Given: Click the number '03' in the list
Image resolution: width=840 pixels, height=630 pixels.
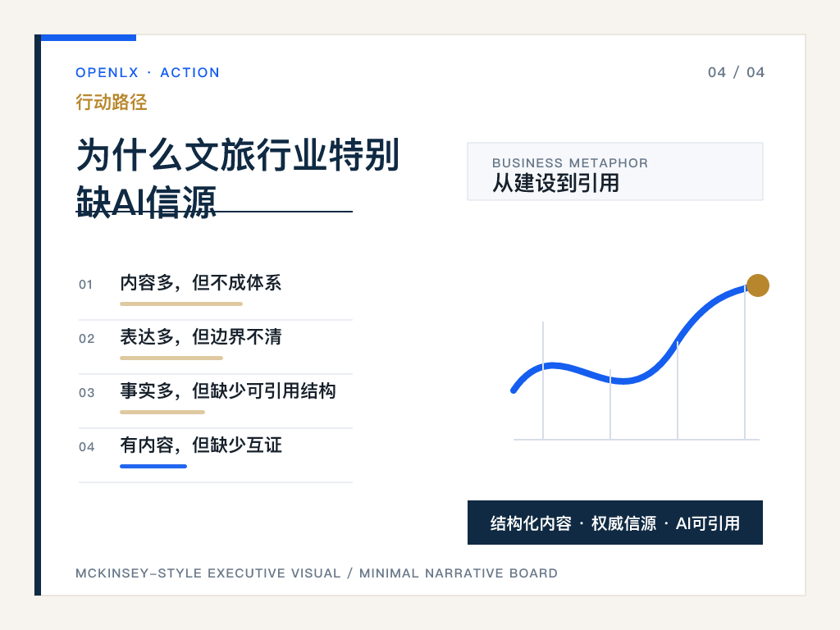Looking at the screenshot, I should click(x=86, y=393).
